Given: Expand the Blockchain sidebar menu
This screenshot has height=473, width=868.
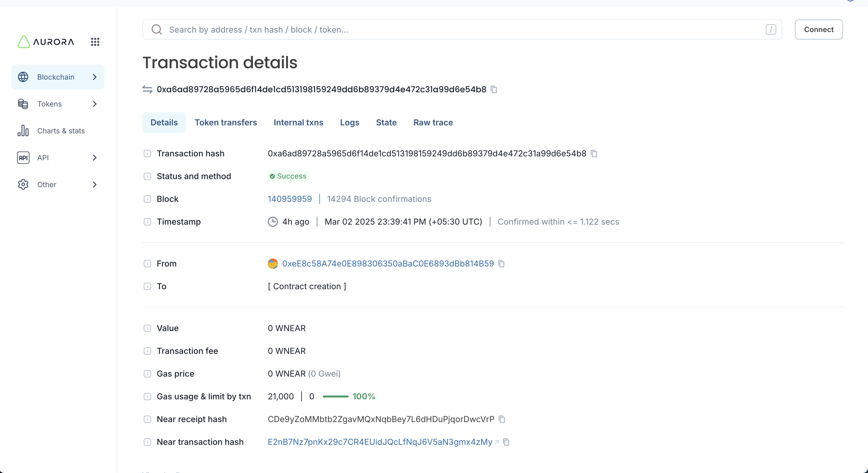Looking at the screenshot, I should point(58,77).
